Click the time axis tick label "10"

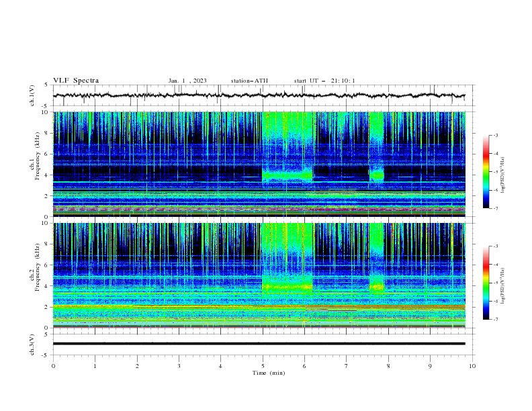472,366
